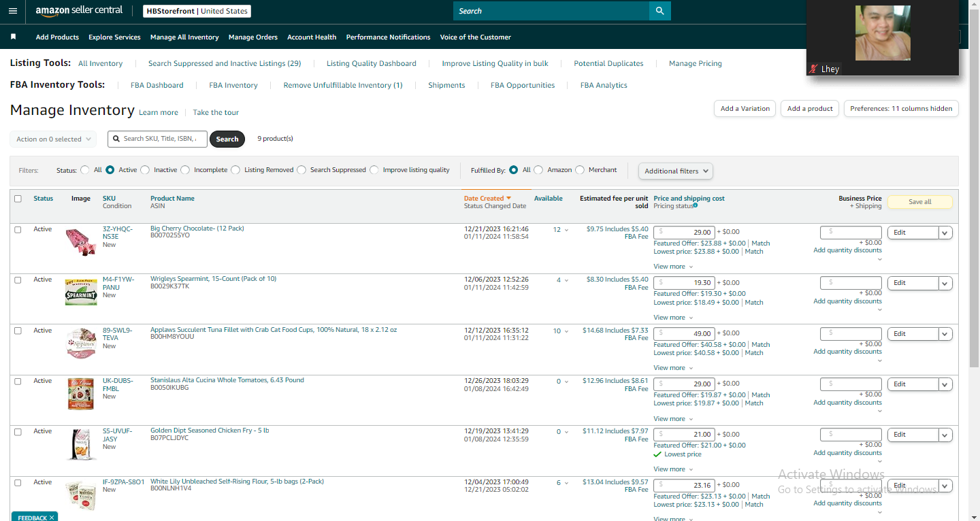Click the Save all button
The height and width of the screenshot is (521, 980).
point(920,202)
